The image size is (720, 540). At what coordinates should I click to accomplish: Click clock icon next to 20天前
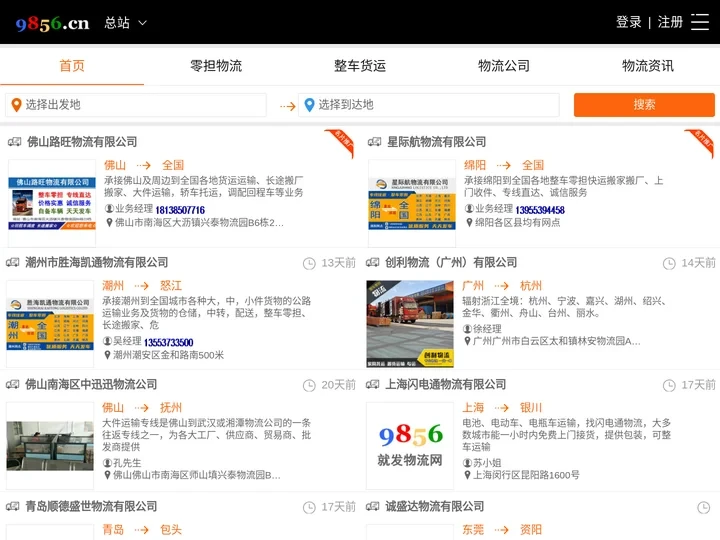pos(309,385)
